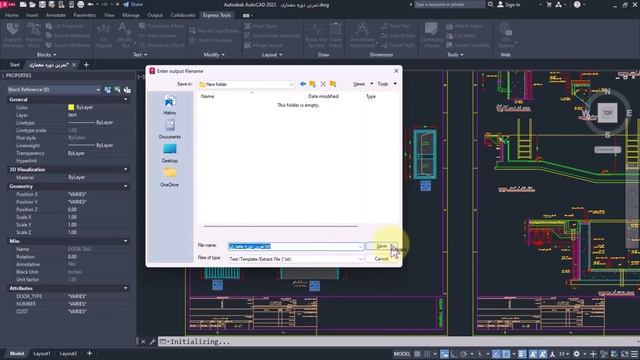
Task: Click the Autodesk App Store cart icon
Action: pos(549,4)
